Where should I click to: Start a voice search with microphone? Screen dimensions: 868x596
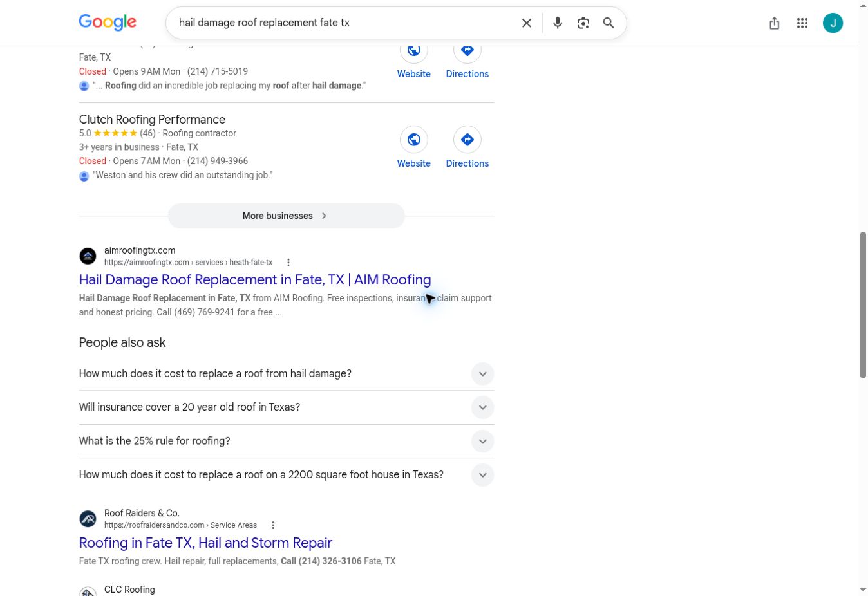(x=558, y=23)
